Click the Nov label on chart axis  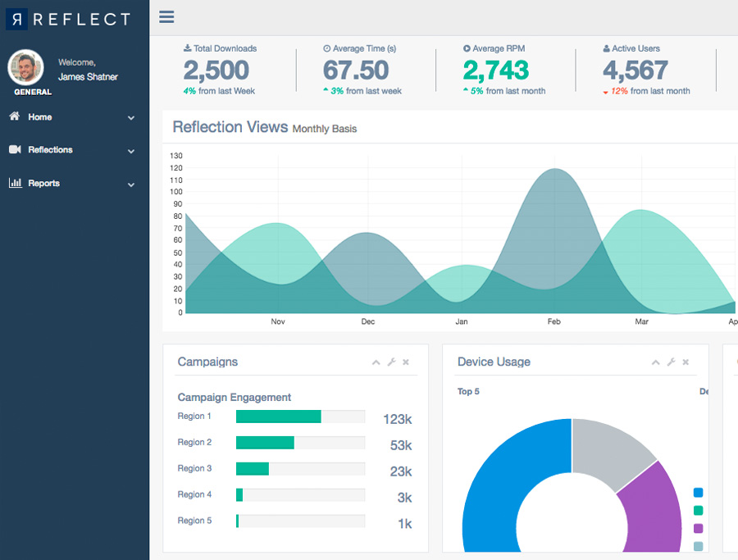[x=278, y=321]
